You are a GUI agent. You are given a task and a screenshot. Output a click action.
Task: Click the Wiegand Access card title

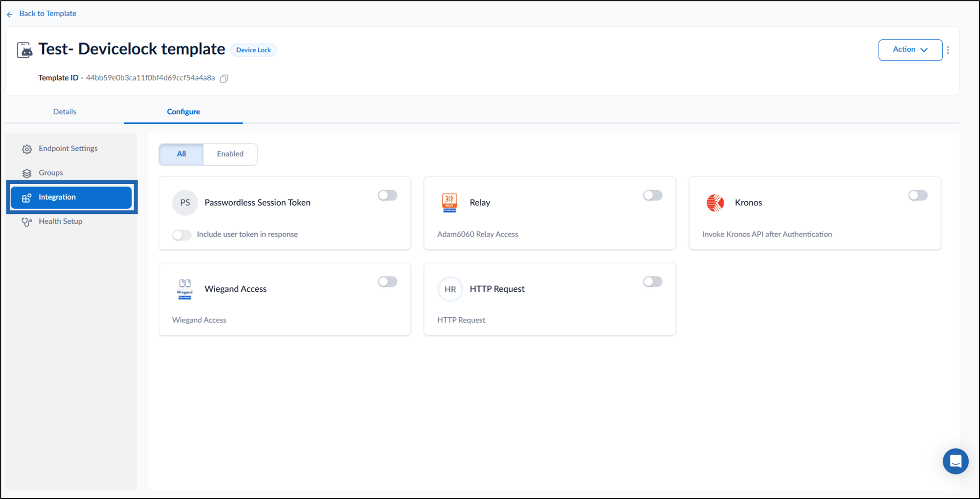click(235, 289)
